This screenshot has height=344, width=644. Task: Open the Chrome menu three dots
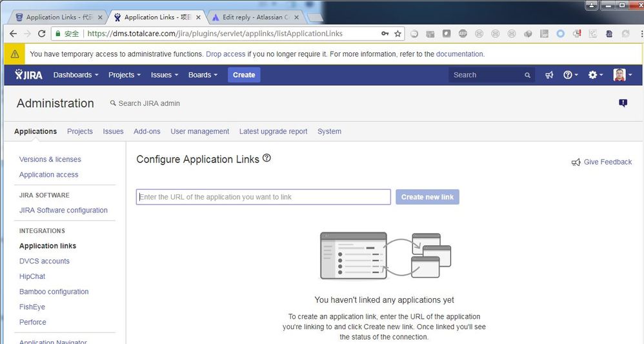(641, 34)
